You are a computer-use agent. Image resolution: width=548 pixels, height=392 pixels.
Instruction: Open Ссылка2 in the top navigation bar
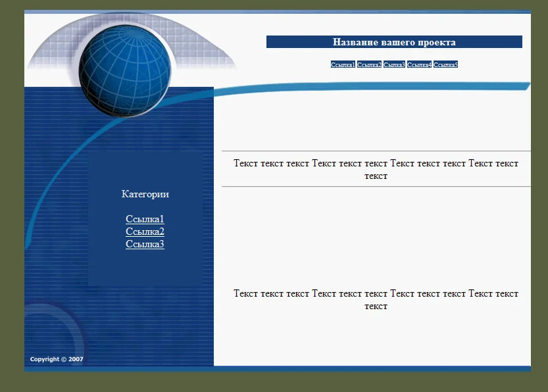click(x=369, y=64)
